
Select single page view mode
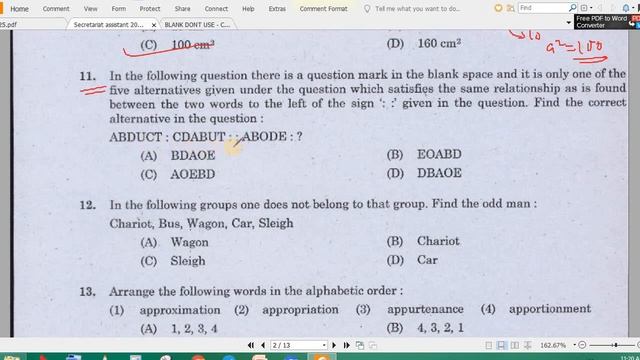coord(489,345)
